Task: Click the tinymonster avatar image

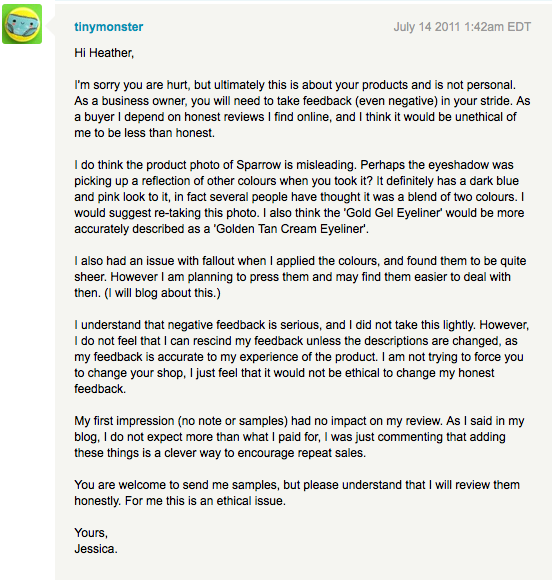Action: coord(22,24)
